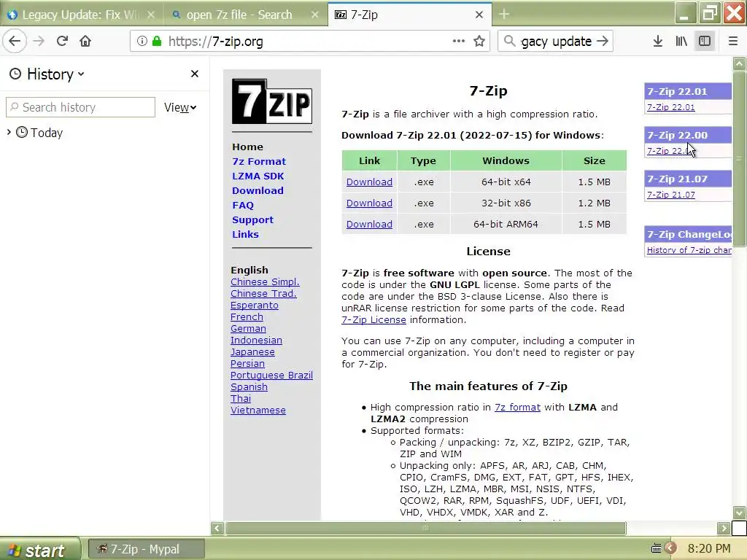
Task: Bookmark this page with the star icon
Action: pos(479,41)
